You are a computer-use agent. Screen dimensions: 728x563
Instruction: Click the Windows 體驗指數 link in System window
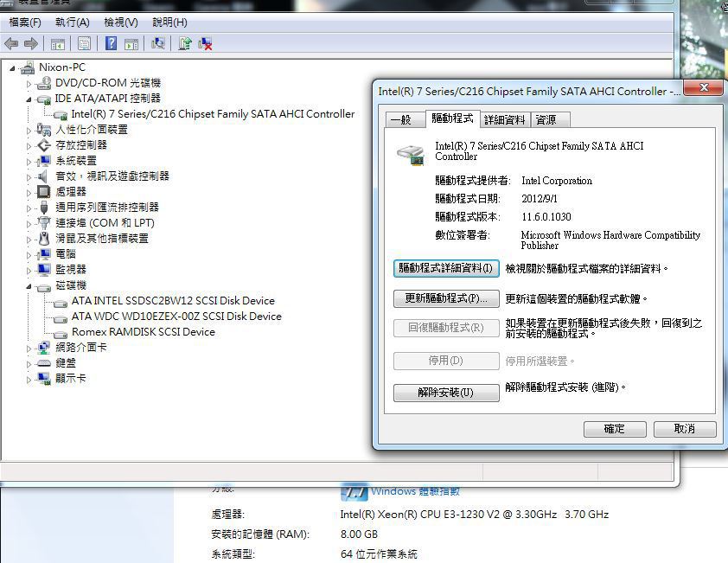pyautogui.click(x=415, y=491)
